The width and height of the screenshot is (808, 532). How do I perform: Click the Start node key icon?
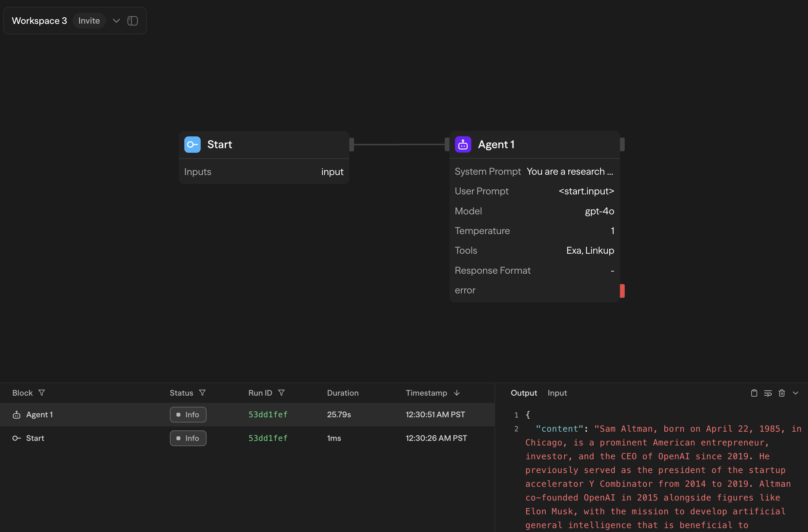(192, 144)
